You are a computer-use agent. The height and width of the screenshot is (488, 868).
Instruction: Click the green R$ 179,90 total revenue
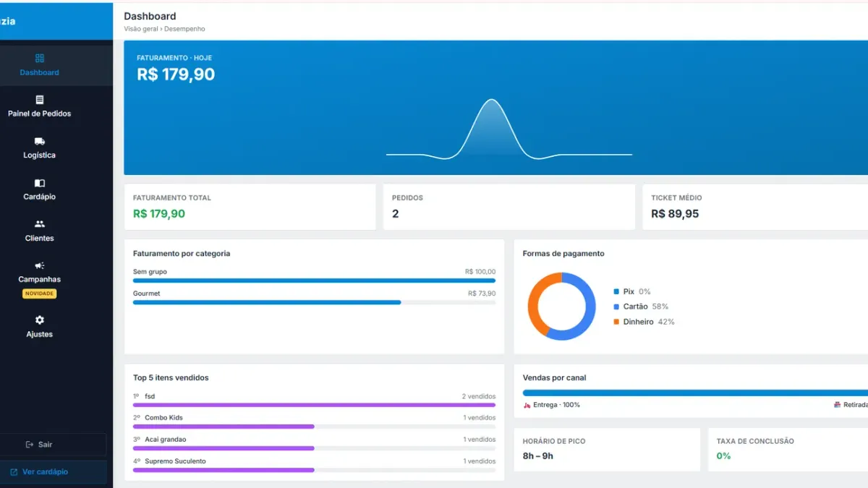tap(159, 214)
